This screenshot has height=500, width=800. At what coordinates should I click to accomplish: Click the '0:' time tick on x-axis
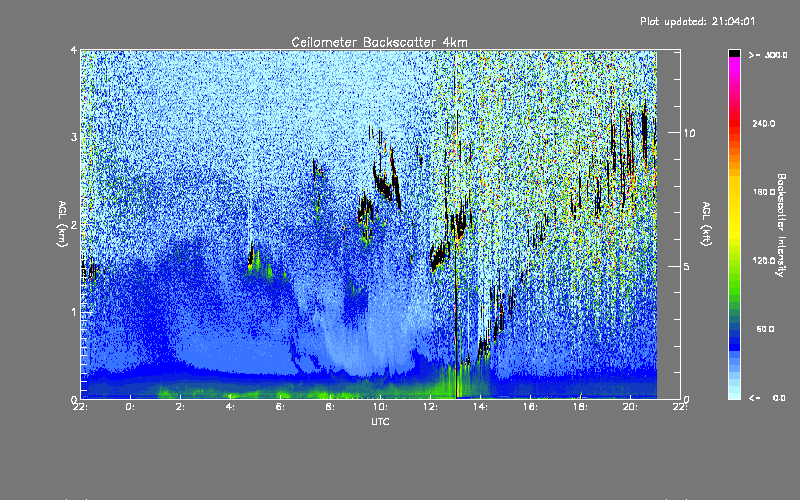coord(130,407)
